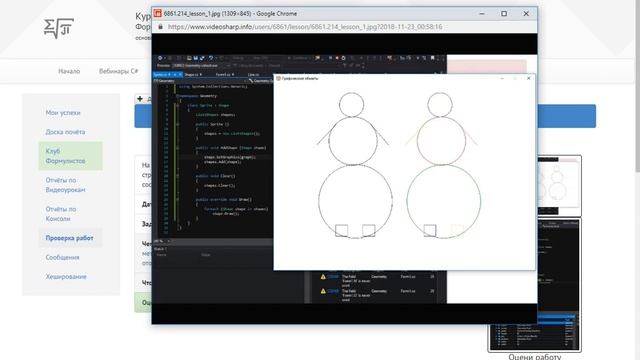Click the page's vertical scrollbar thumb

[637, 86]
